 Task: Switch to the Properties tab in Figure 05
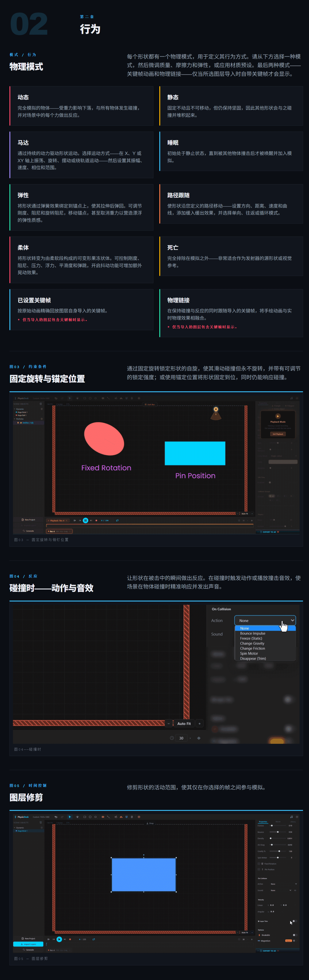(263, 822)
